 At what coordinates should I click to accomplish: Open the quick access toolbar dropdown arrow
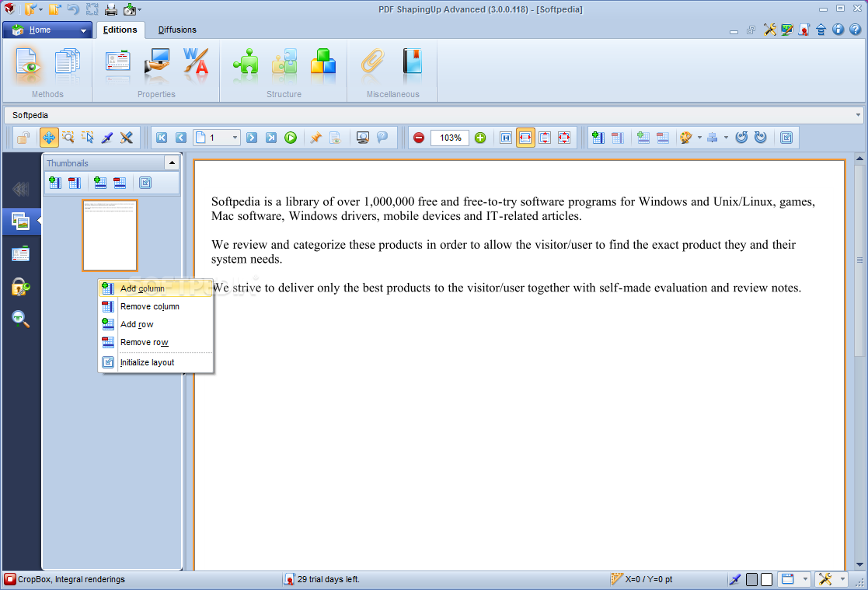[x=140, y=9]
